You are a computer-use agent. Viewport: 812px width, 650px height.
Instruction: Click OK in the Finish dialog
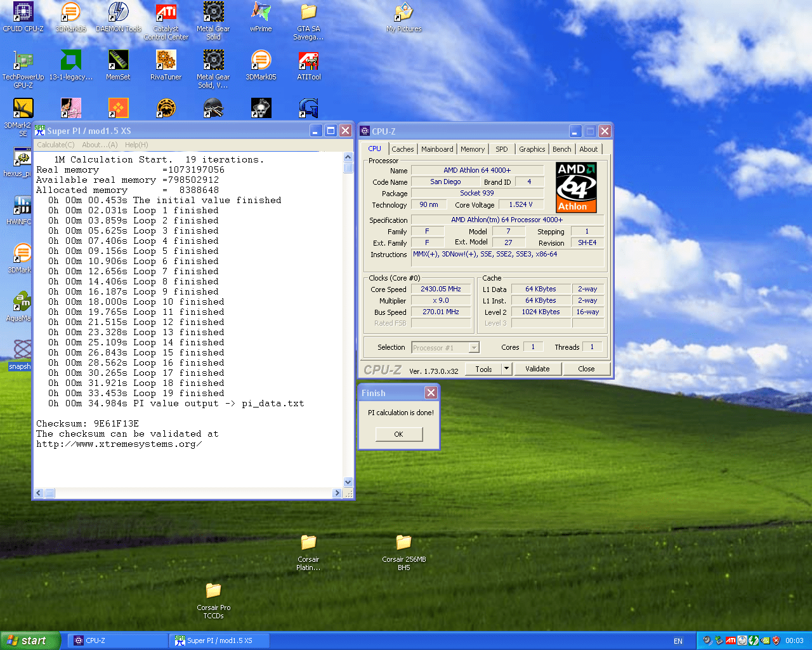tap(398, 434)
